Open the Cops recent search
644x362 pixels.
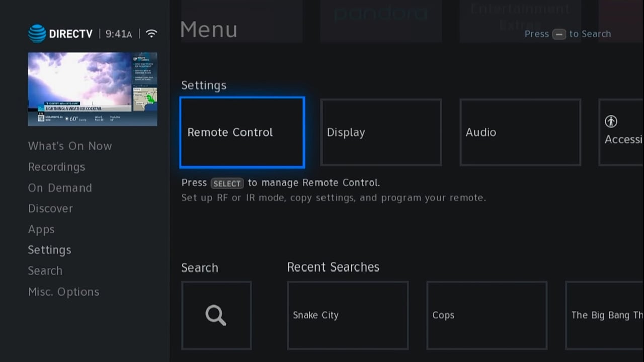[x=487, y=315]
